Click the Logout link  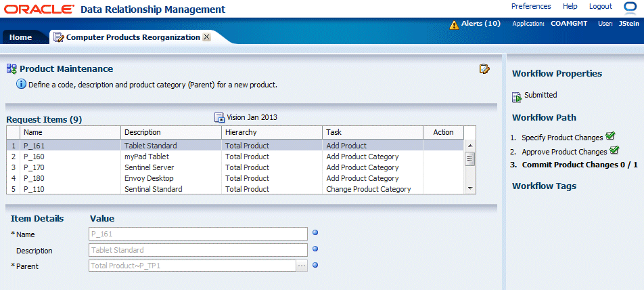[x=601, y=6]
